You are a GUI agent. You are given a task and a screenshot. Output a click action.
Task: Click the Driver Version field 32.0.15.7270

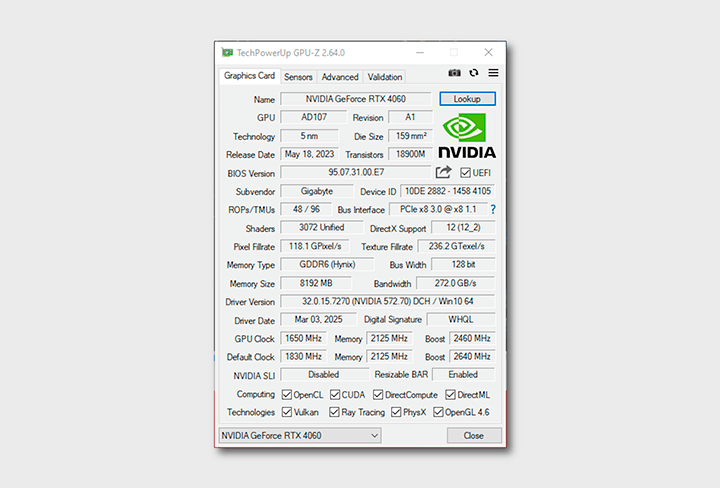pyautogui.click(x=388, y=301)
